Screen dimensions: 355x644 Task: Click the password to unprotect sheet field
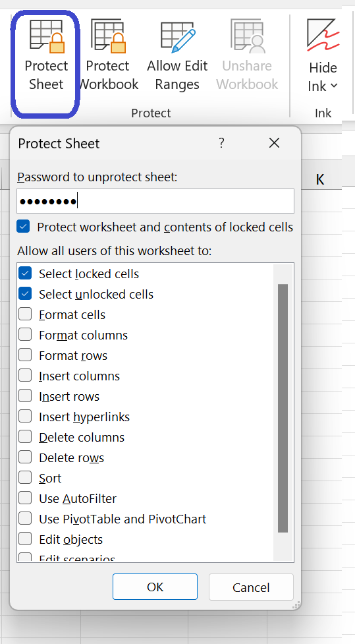click(155, 201)
